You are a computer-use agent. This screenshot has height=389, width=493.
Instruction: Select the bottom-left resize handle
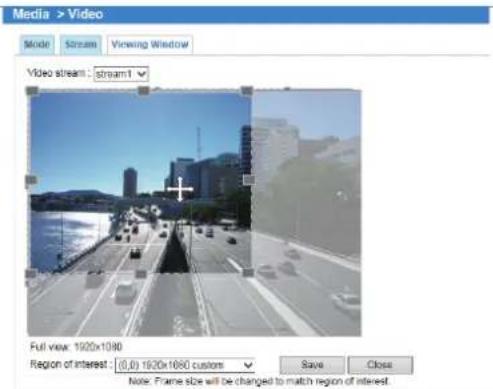31,274
